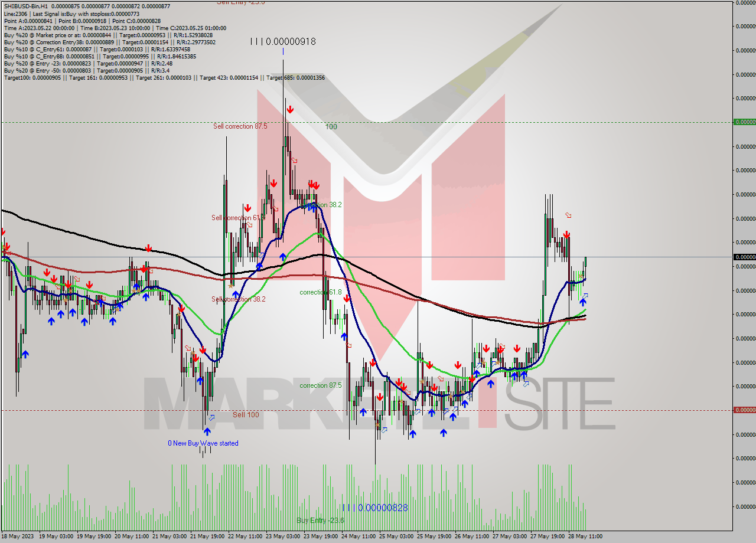Screen dimensions: 756x543
Task: Click the blue up arrow above 'New Buy Wave started'
Action: (207, 431)
